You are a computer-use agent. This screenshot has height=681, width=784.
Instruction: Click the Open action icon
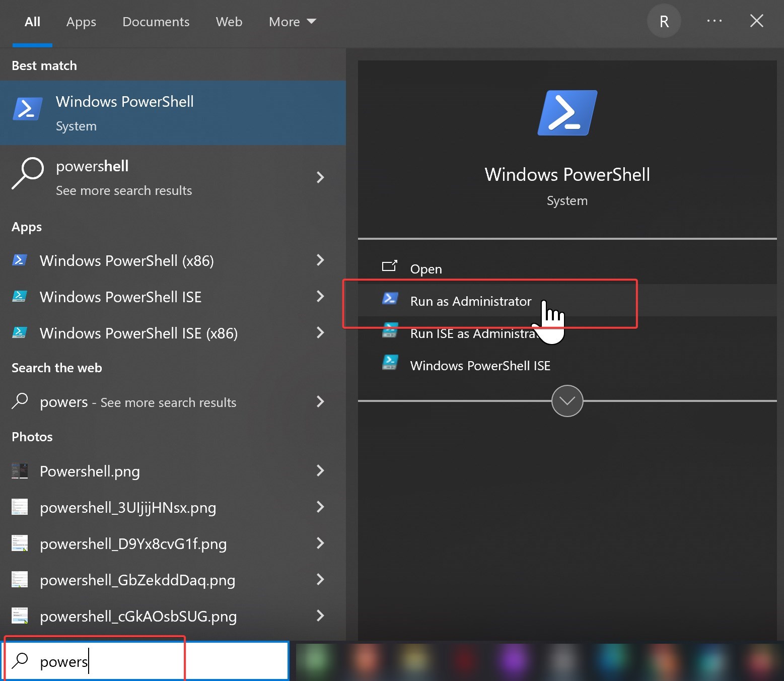(x=389, y=266)
